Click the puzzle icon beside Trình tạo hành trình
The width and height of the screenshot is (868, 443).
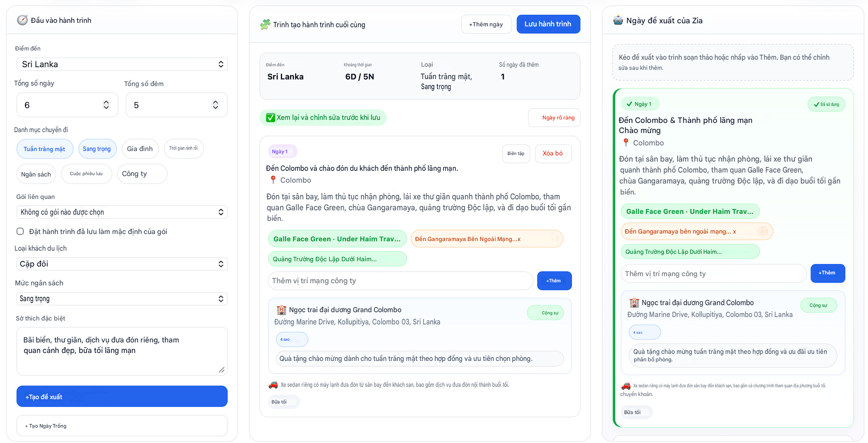coord(265,25)
